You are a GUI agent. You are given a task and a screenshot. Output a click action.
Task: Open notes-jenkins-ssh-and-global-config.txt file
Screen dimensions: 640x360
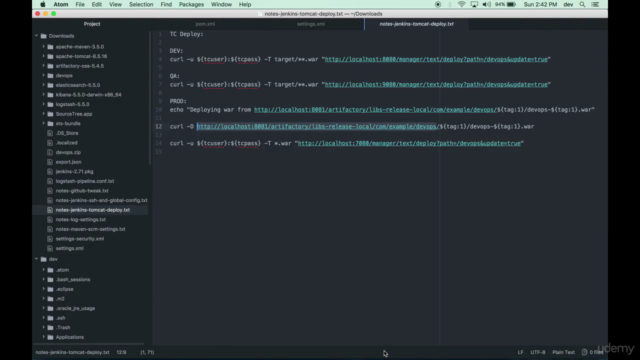pyautogui.click(x=101, y=200)
